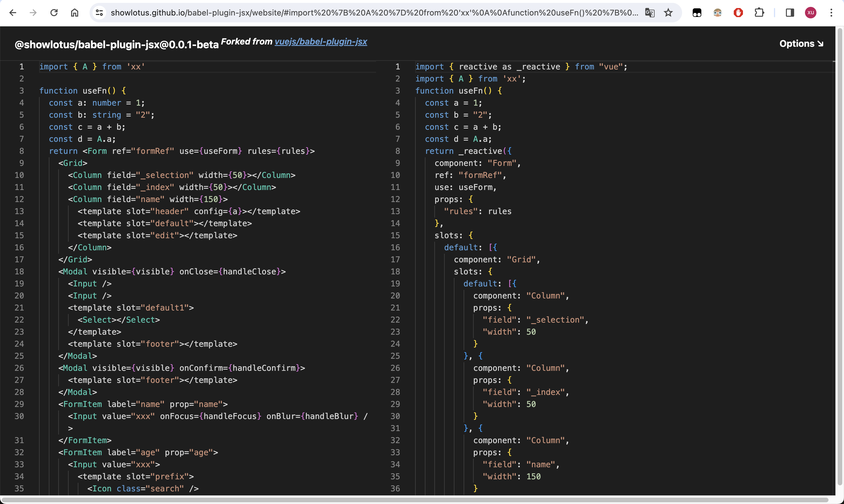
Task: Click the Google Translate icon
Action: pos(649,13)
